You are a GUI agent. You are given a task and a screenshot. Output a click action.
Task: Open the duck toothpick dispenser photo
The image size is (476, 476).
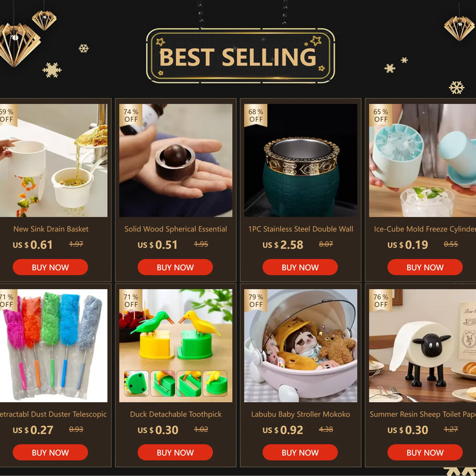click(x=176, y=346)
